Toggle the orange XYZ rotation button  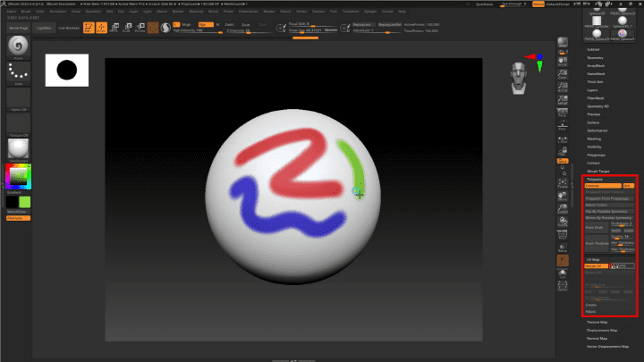coord(563,161)
